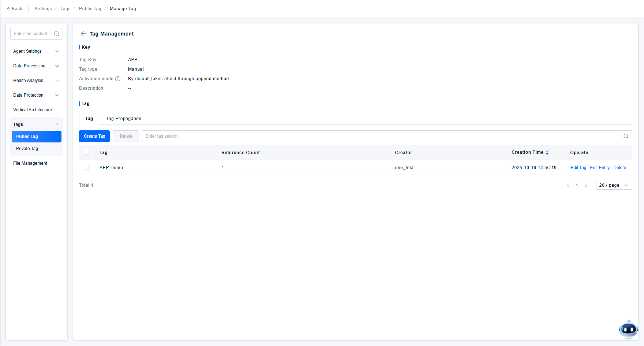Screen dimensions: 644x346
Task: Click the back arrow beside Tag Management
Action: pyautogui.click(x=83, y=34)
